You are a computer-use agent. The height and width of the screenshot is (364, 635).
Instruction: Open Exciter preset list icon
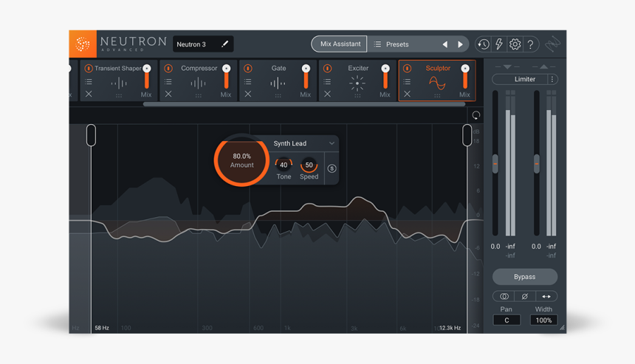pyautogui.click(x=327, y=82)
